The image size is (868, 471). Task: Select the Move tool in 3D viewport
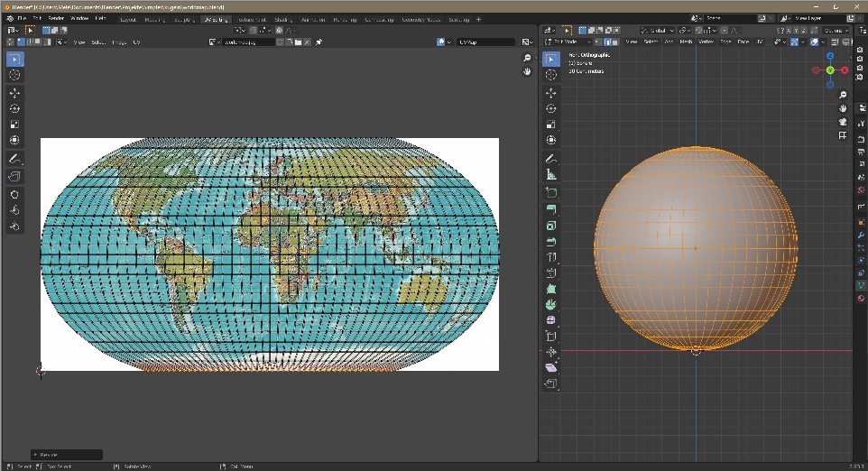pyautogui.click(x=550, y=93)
